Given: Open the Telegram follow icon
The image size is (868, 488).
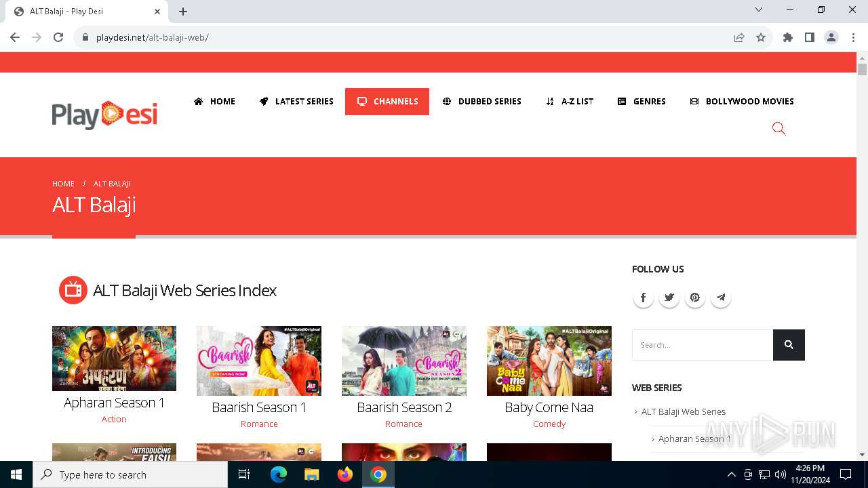Looking at the screenshot, I should [x=720, y=298].
